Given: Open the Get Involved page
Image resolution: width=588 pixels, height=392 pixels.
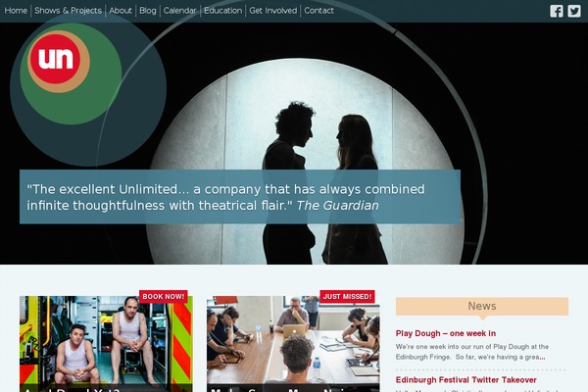Looking at the screenshot, I should click(x=273, y=11).
